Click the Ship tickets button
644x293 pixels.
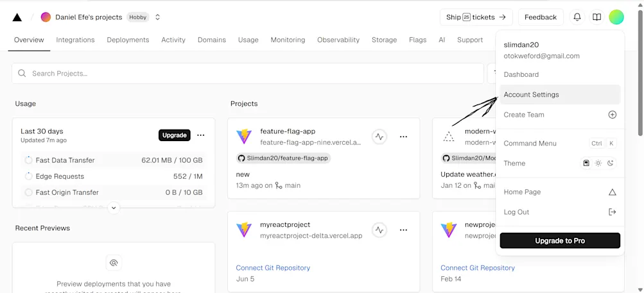click(476, 17)
